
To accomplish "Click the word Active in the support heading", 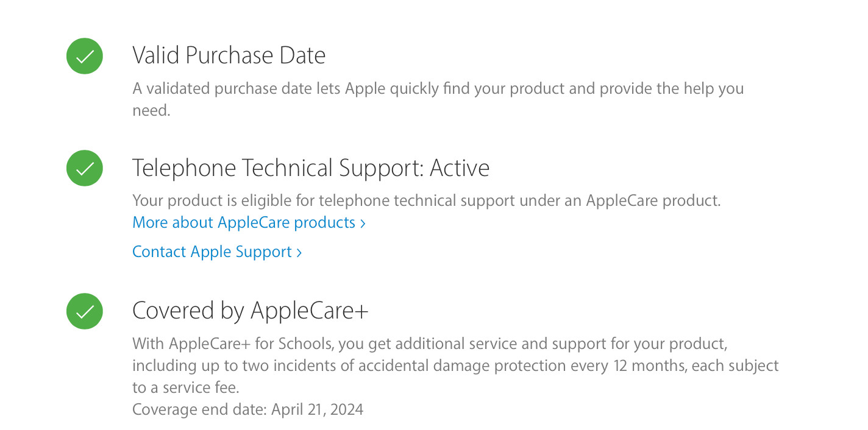I will tap(459, 168).
